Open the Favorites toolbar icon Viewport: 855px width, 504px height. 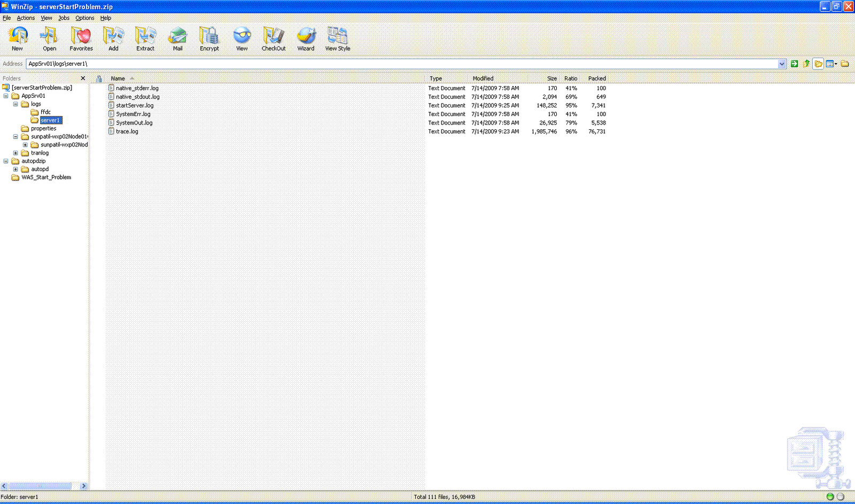tap(81, 35)
